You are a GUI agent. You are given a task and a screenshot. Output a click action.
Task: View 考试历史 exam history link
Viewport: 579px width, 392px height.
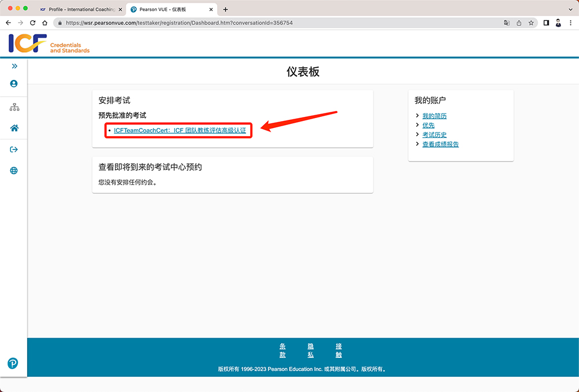(434, 135)
